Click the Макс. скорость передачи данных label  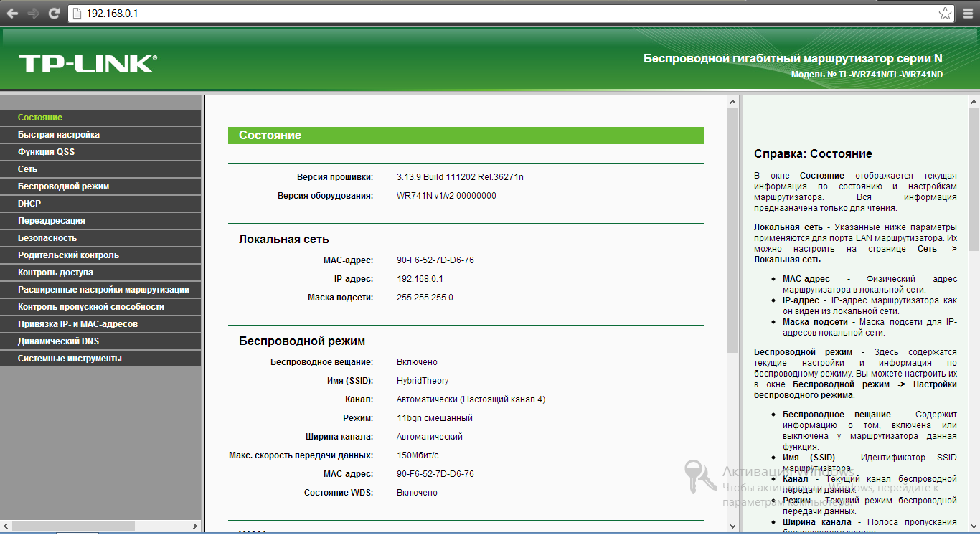tap(301, 455)
